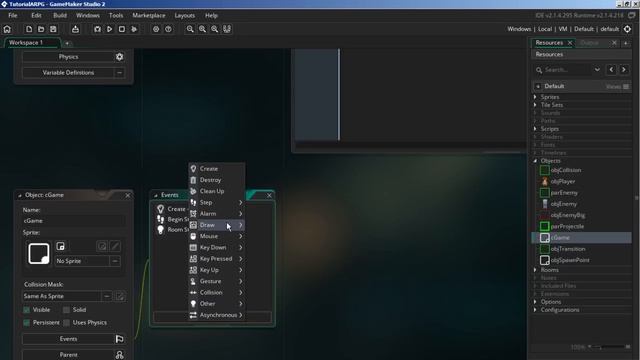Open the Help question mark toolbar icon
Screen dimensions: 640x360
[x=168, y=29]
